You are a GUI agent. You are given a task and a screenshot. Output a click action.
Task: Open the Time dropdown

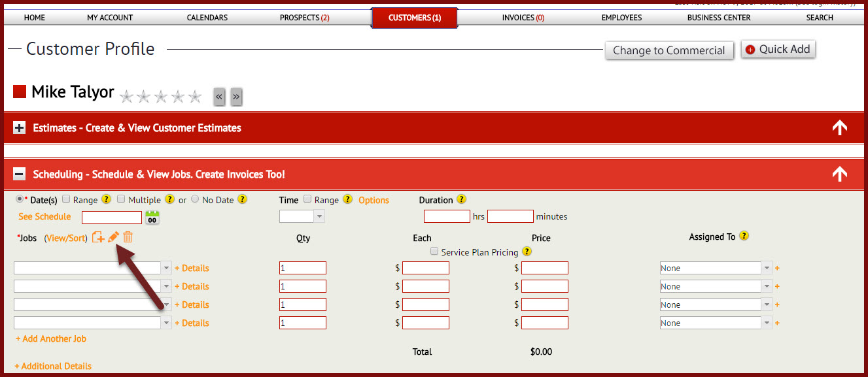tap(302, 216)
